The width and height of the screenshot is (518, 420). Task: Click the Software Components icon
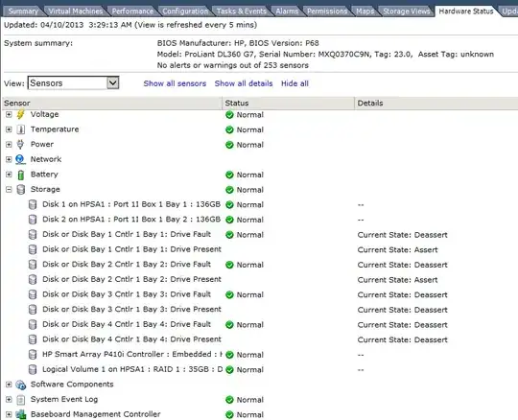tap(20, 385)
